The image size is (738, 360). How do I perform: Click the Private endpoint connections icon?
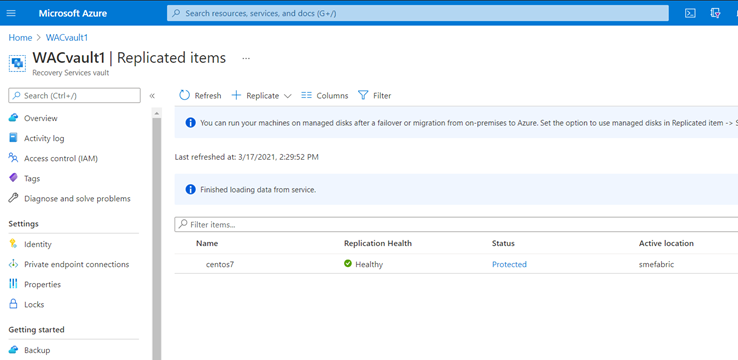click(x=13, y=264)
